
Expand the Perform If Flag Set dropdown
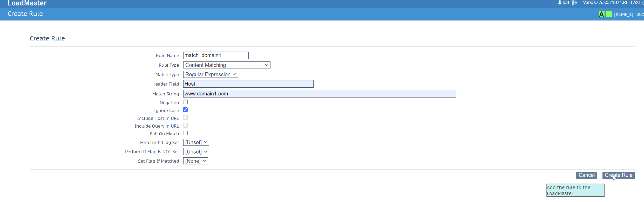[x=196, y=142]
